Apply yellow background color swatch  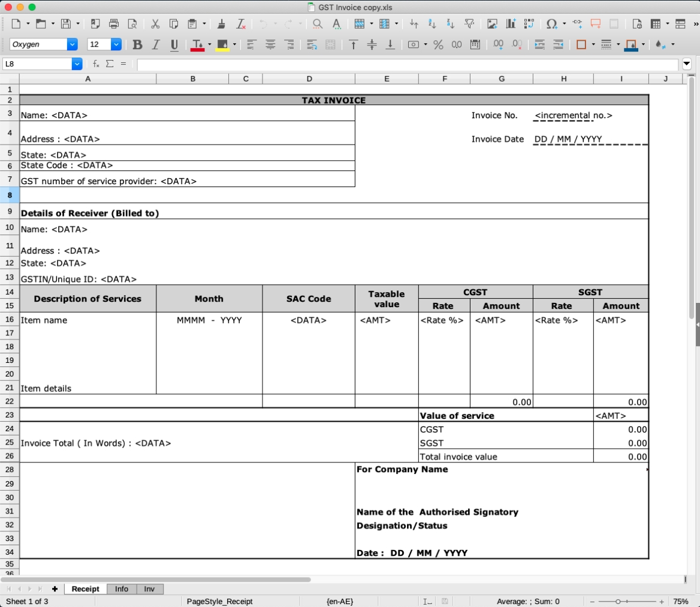tap(222, 44)
